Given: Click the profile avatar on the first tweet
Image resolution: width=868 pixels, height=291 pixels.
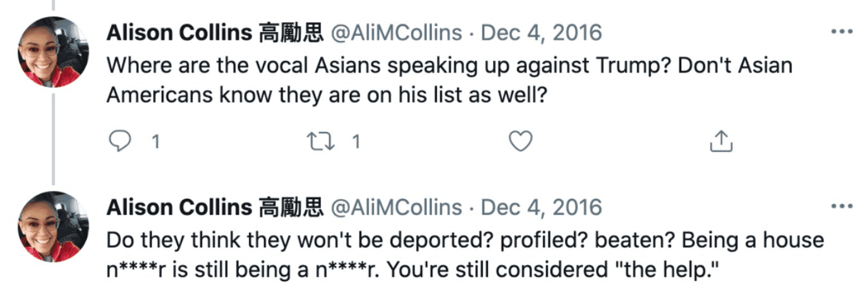Looking at the screenshot, I should (54, 51).
